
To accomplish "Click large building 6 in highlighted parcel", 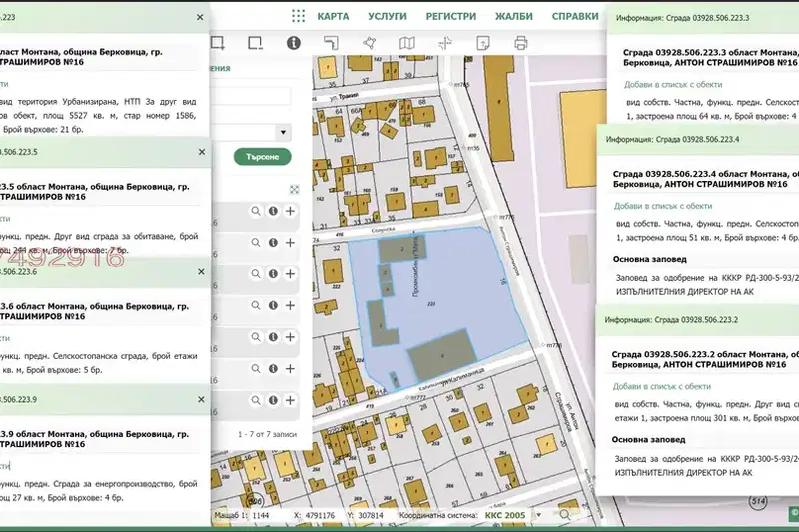I will click(442, 355).
